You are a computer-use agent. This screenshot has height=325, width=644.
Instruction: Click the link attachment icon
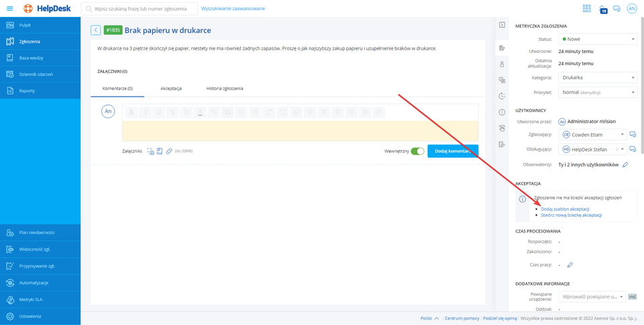pyautogui.click(x=169, y=151)
